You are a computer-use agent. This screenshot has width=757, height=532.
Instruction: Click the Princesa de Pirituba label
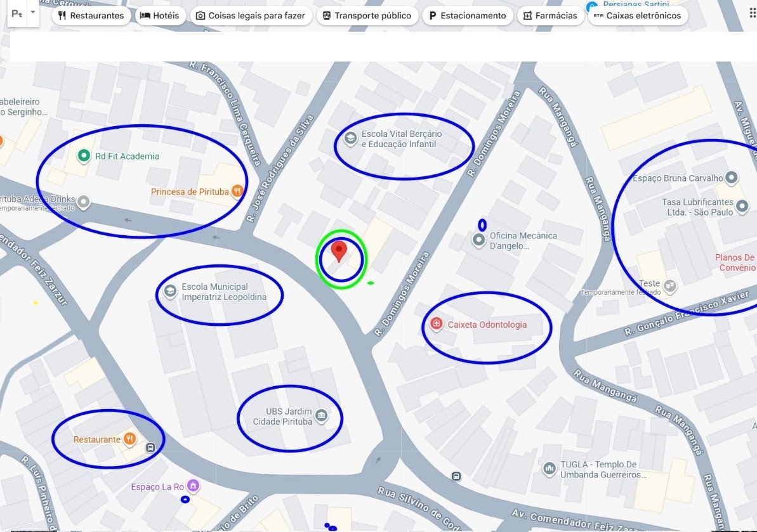tap(190, 191)
